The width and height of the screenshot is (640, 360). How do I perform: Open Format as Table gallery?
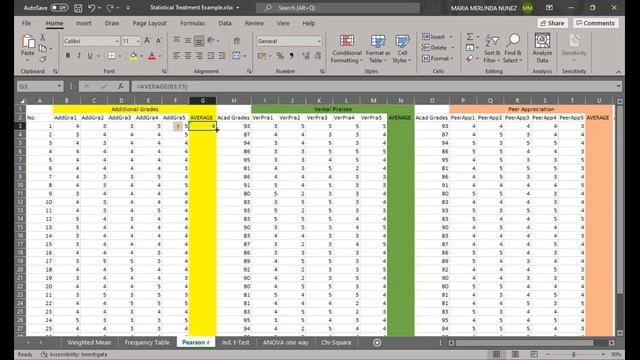coord(378,49)
